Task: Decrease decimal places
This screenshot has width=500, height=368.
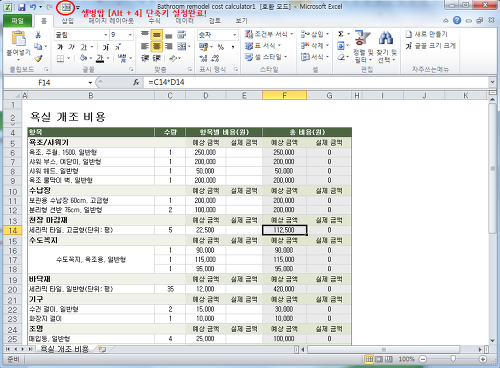Action: click(x=215, y=58)
